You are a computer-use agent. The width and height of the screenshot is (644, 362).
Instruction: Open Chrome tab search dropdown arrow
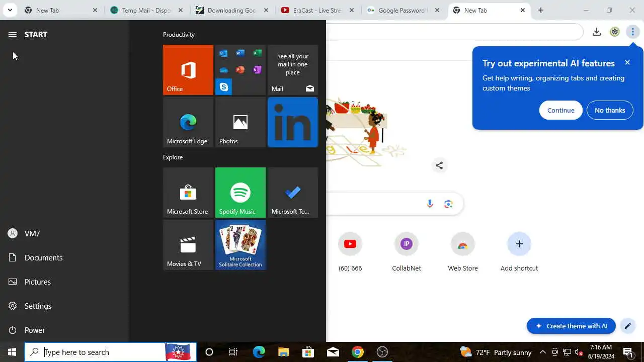[10, 10]
